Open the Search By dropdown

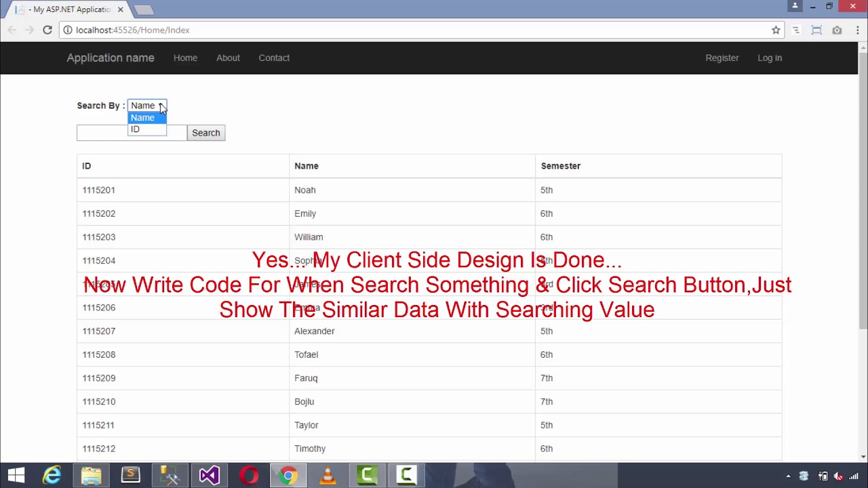tap(147, 106)
